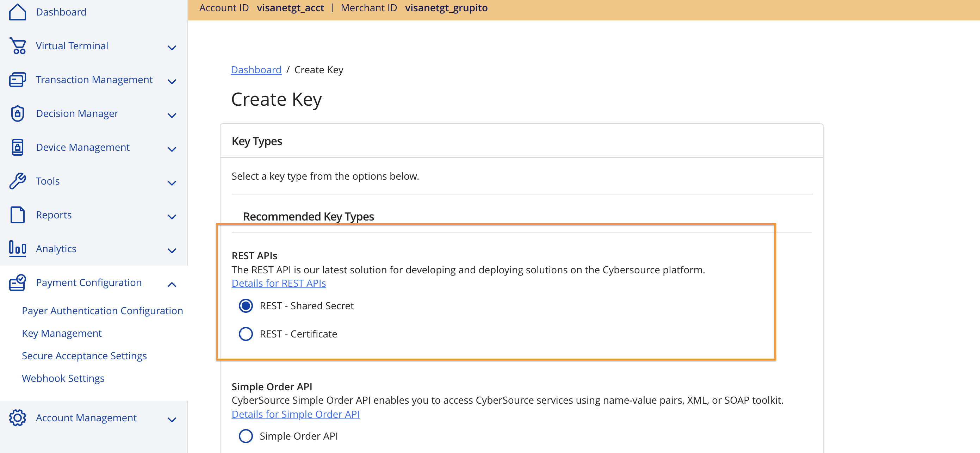
Task: Click the Virtual Terminal cart icon
Action: (18, 46)
